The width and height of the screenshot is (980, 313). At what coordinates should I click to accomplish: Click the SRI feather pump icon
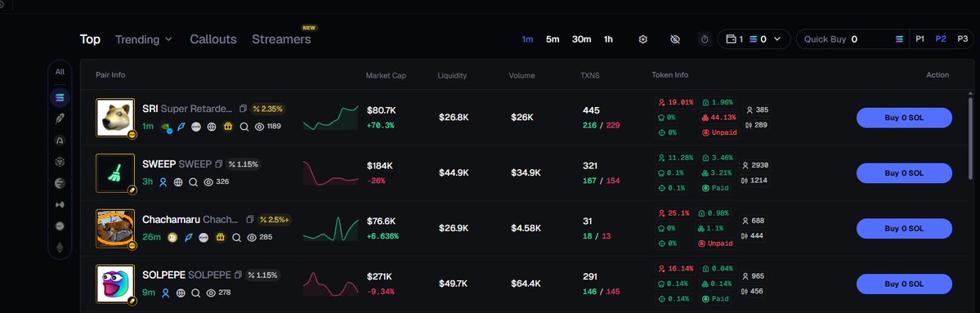pos(181,126)
